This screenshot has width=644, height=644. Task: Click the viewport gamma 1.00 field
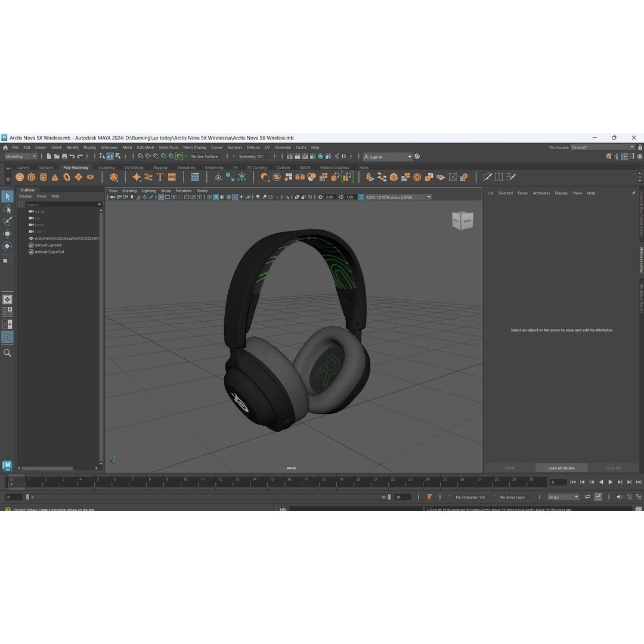click(349, 197)
